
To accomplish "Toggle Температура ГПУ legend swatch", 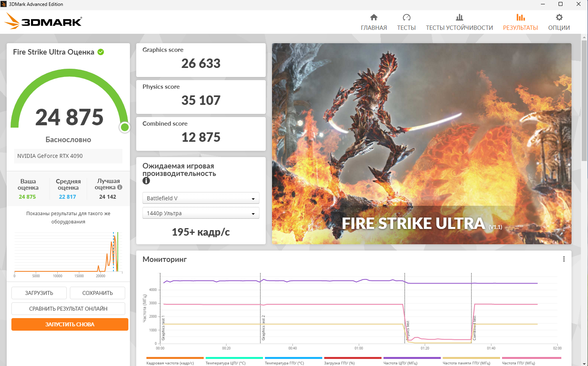I will 294,358.
